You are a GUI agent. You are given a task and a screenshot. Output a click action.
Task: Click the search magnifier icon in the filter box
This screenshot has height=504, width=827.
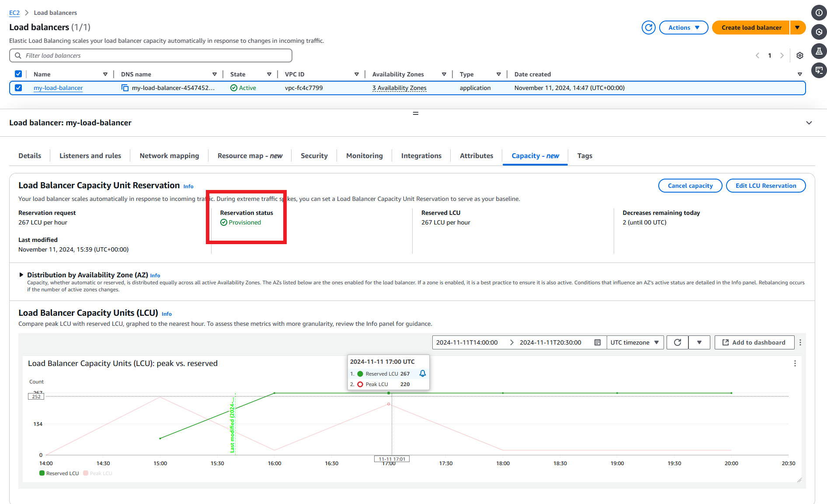click(x=18, y=55)
